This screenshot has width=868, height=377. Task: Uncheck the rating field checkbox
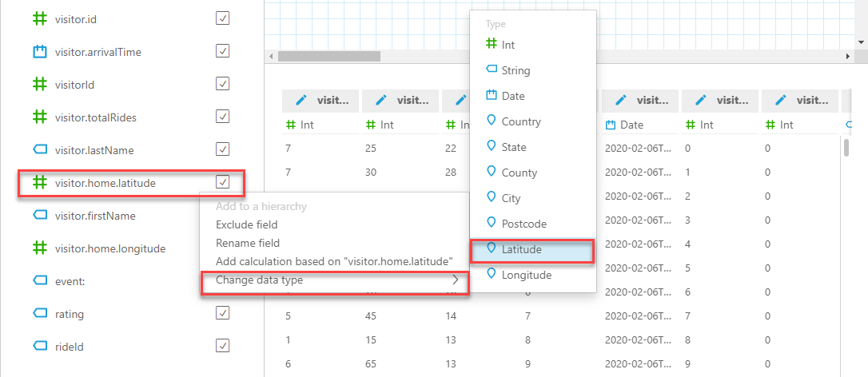click(222, 313)
